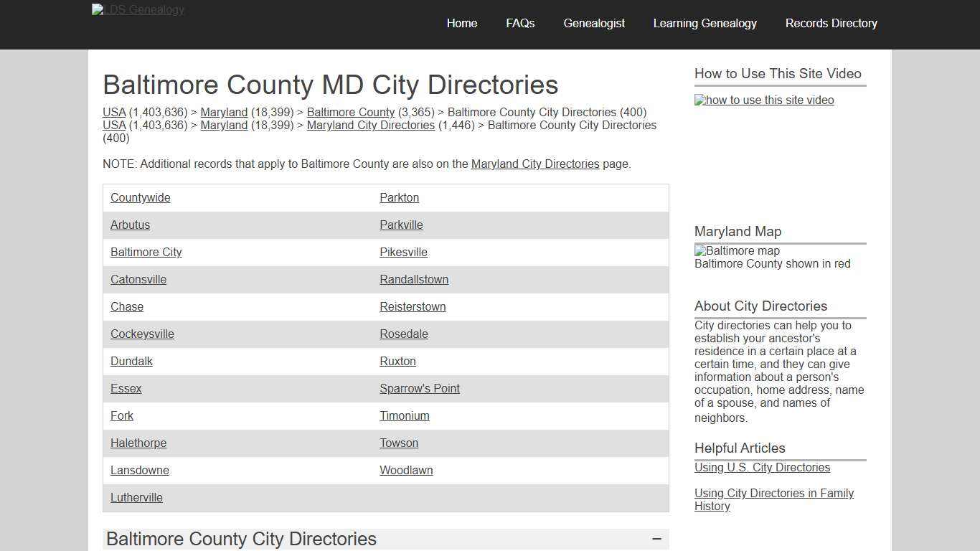Click the USA breadcrumb link
Screen dimensions: 980x551
114,113
